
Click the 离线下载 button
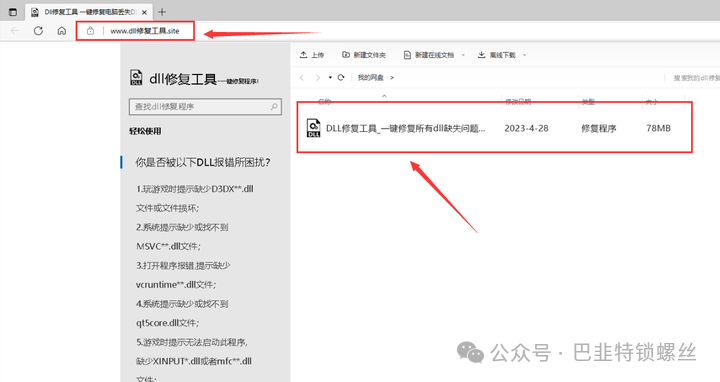[x=496, y=55]
